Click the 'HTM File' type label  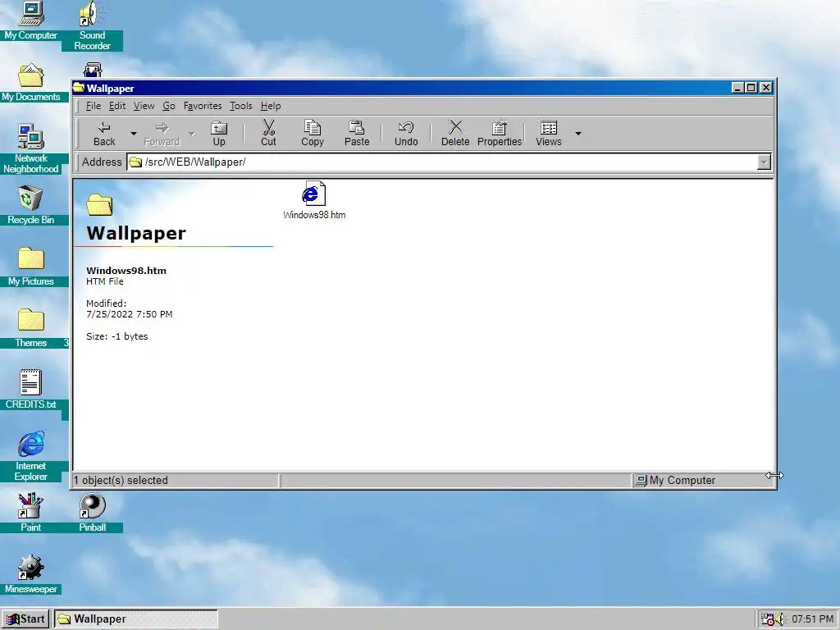pyautogui.click(x=105, y=281)
